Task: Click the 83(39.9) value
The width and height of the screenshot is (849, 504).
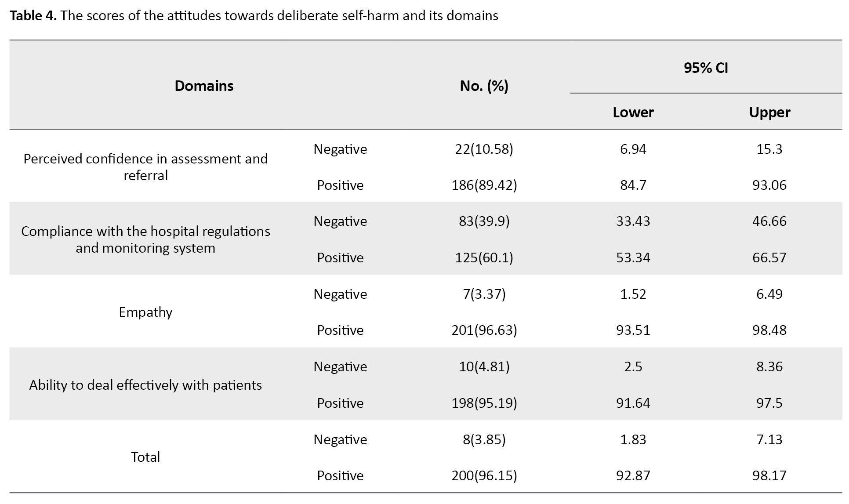Action: (484, 221)
